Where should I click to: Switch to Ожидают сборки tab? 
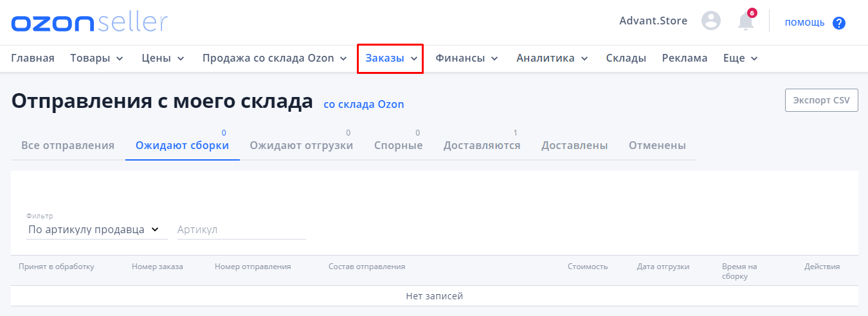tap(182, 145)
